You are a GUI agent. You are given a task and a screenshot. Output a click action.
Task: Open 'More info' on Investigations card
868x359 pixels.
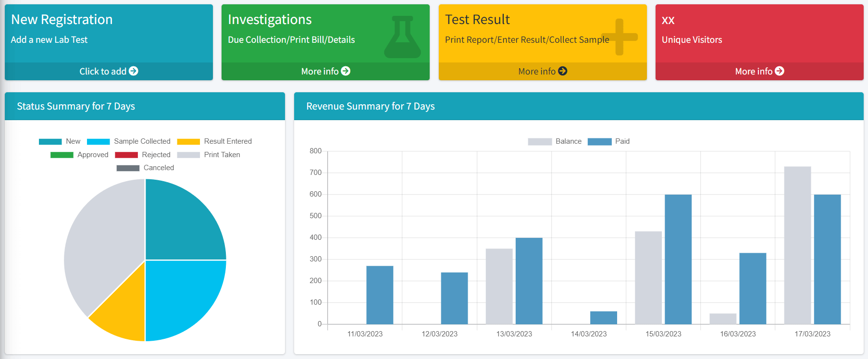[325, 71]
